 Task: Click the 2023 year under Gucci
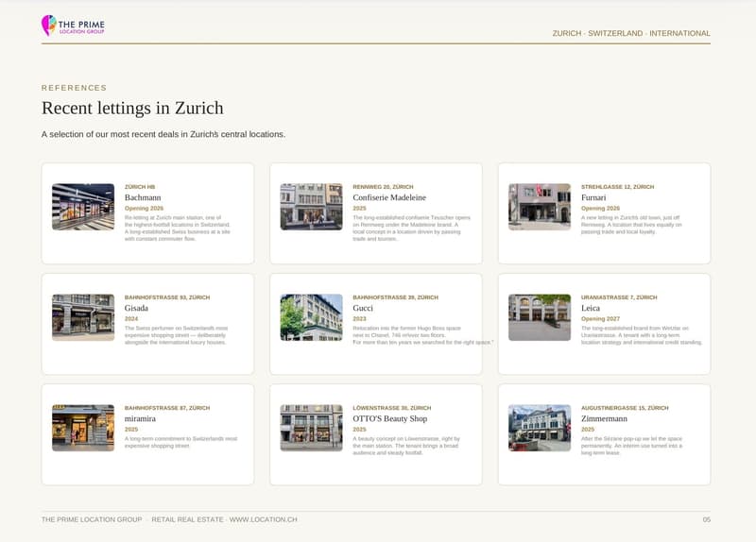[x=359, y=319]
